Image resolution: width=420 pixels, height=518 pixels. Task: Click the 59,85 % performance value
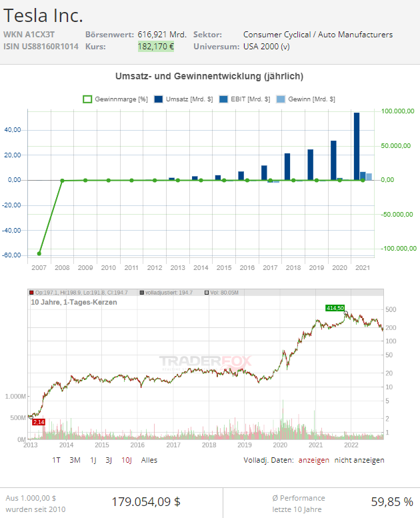coord(392,502)
